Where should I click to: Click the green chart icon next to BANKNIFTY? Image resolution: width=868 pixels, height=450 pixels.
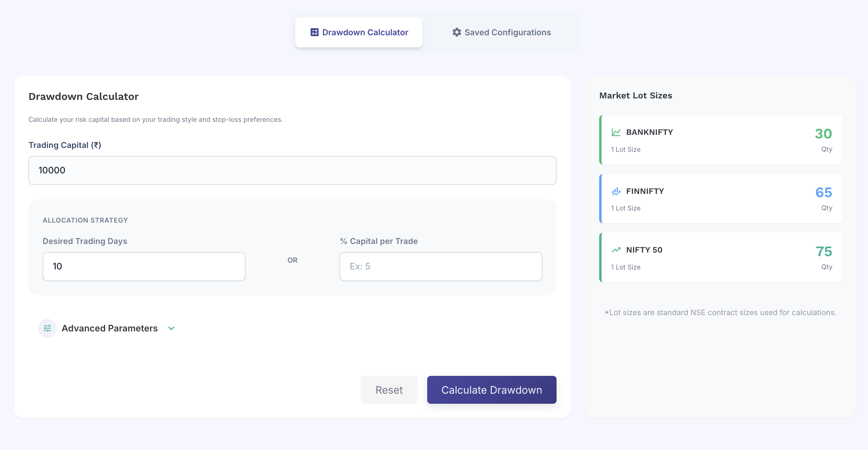coord(616,132)
